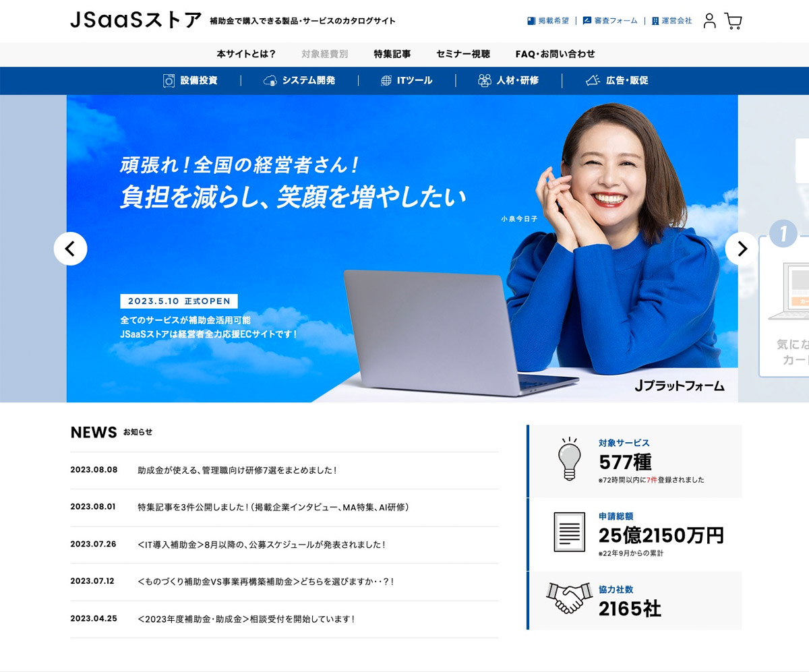Click the 2023.08.01 news date
The image size is (809, 672).
93,507
